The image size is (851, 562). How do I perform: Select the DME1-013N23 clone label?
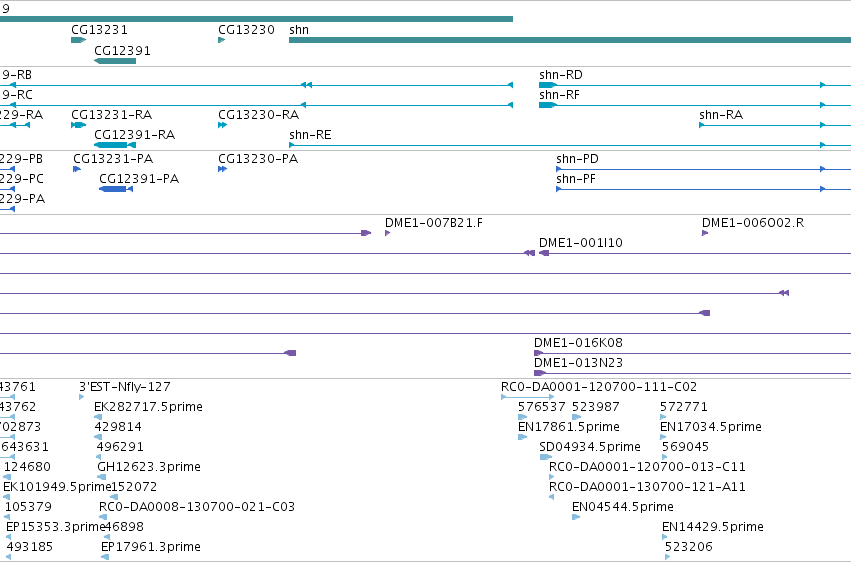[579, 363]
